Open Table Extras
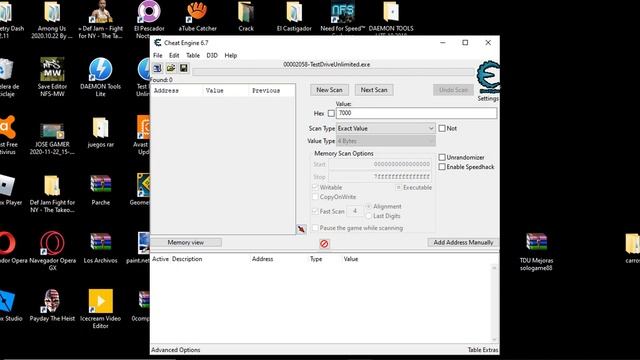640x360 pixels. (483, 350)
